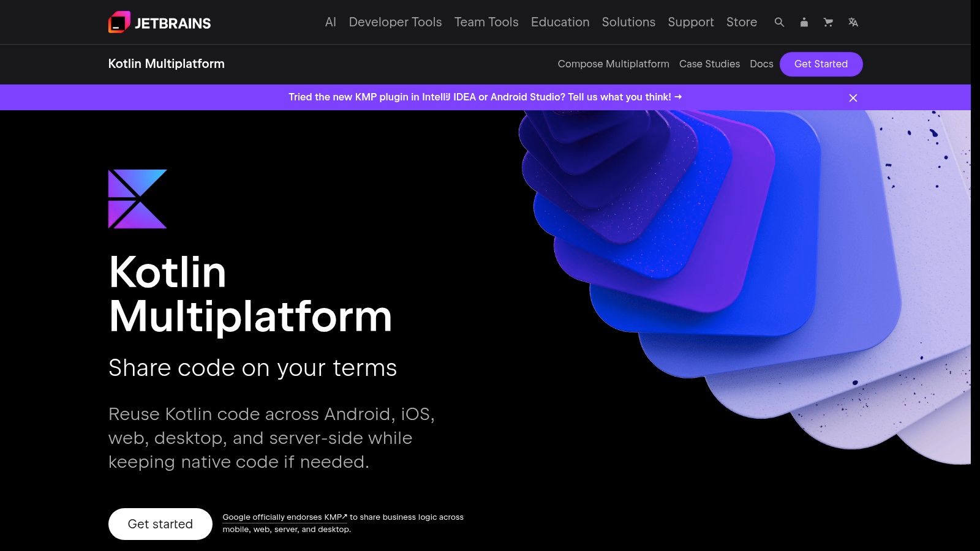Click the large Kotlin Multiplatform heading
This screenshot has width=980, height=551.
point(250,294)
